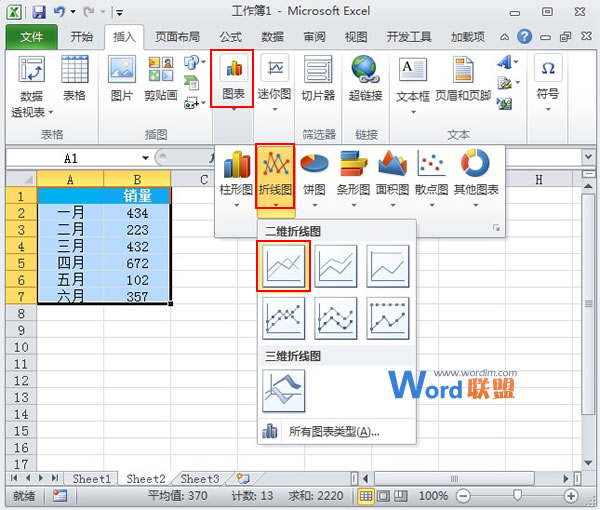600x510 pixels.
Task: Click the zoom slider handle
Action: (517, 496)
